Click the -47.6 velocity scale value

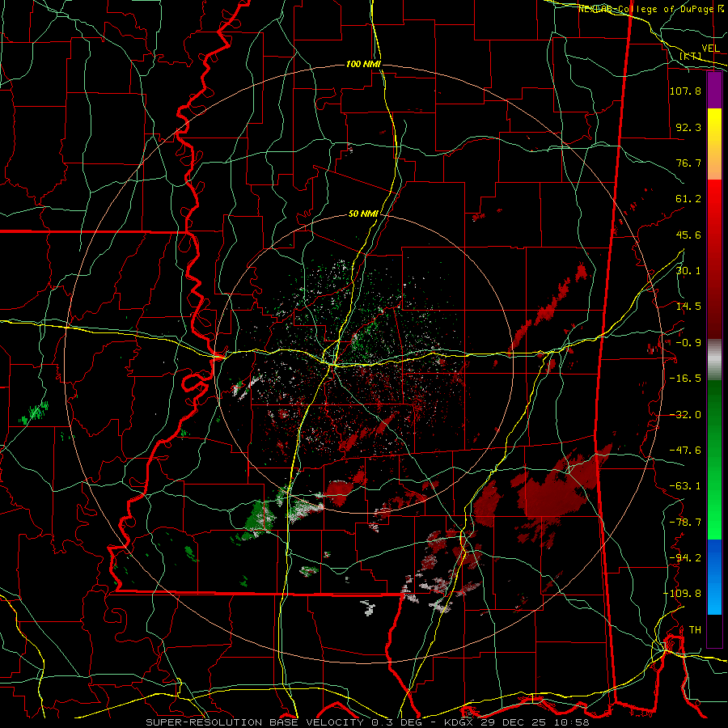click(x=685, y=451)
